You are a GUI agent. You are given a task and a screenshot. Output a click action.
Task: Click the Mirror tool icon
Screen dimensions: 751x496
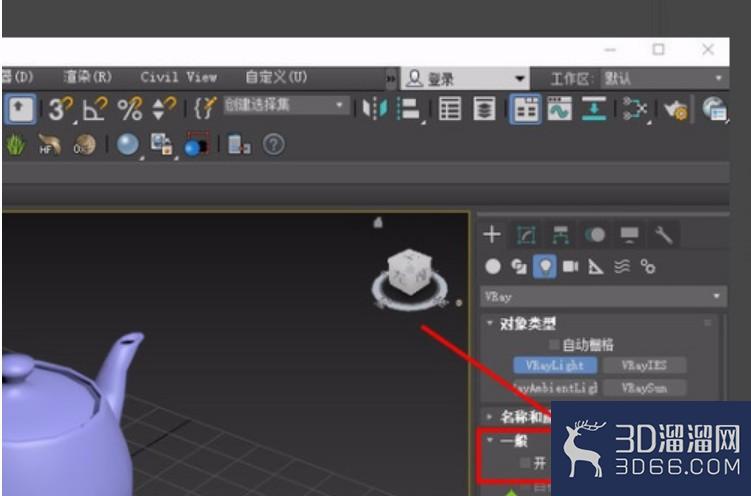point(375,109)
